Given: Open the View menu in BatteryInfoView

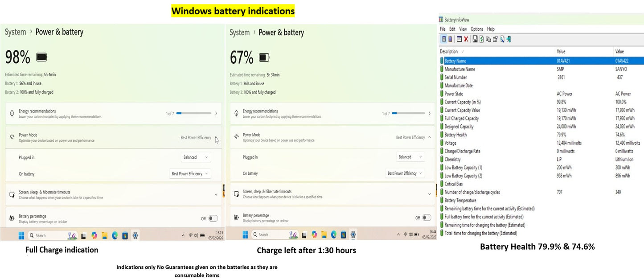Looking at the screenshot, I should [x=463, y=29].
